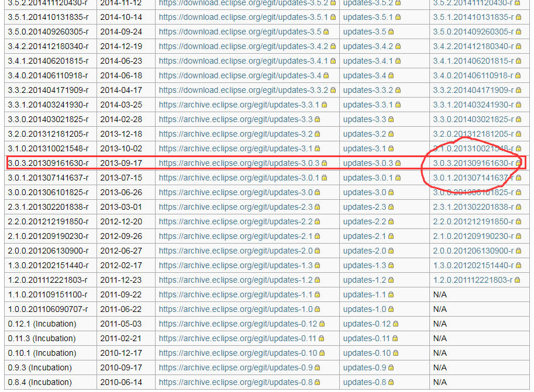Screen dimensions: 534x392
Task: Open the 3.3.1.201403241930-r release link
Action: point(473,105)
